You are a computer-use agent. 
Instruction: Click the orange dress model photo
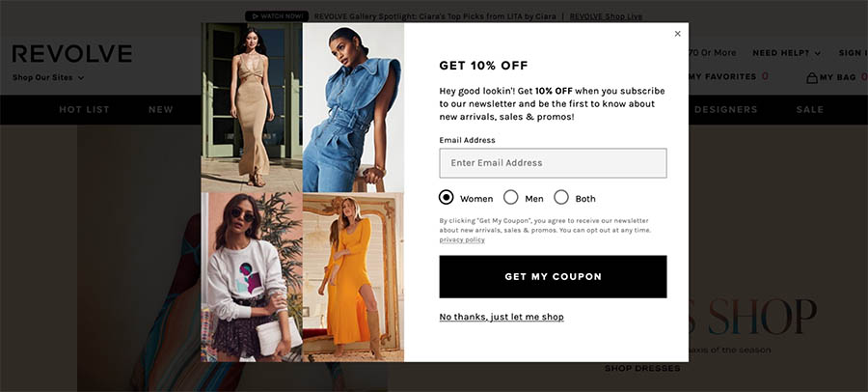pos(353,277)
